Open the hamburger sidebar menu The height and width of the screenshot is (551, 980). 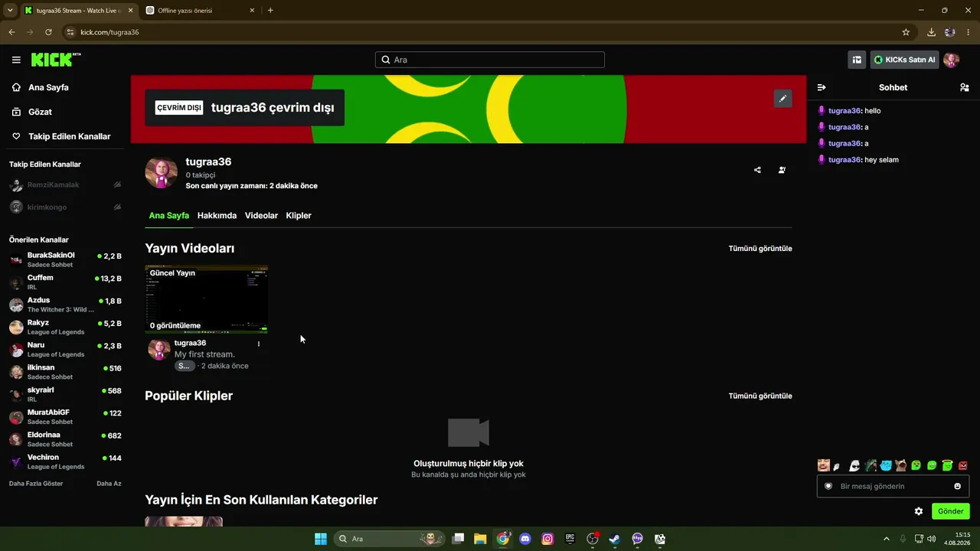pos(16,60)
